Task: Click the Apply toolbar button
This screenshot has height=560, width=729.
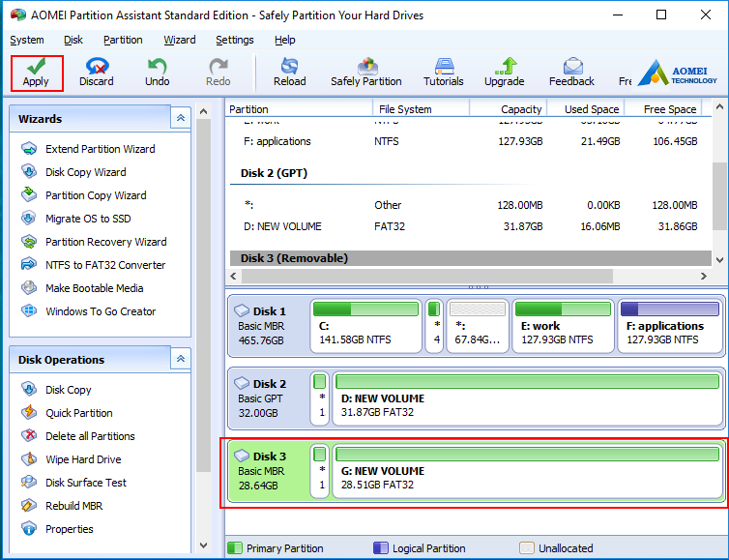Action: (37, 74)
